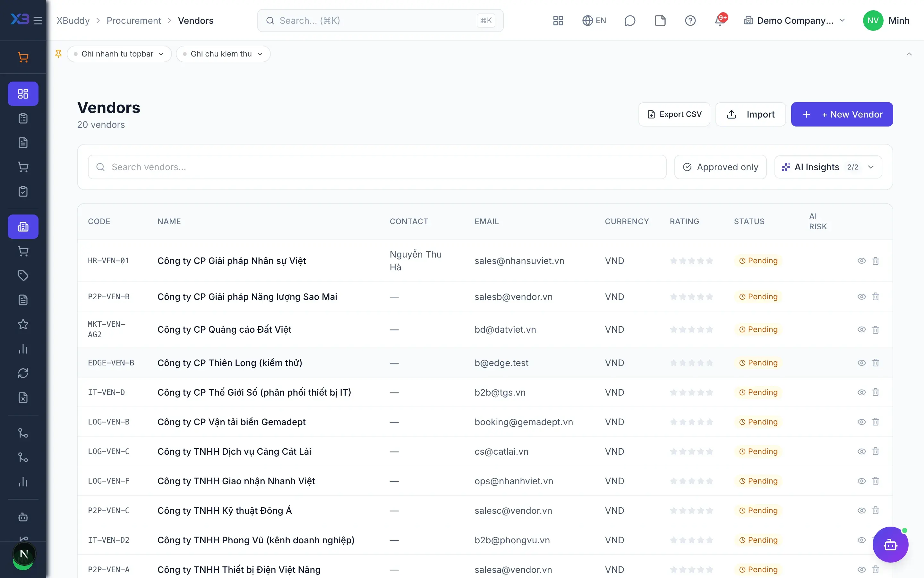This screenshot has width=924, height=578.
Task: Focus the Search vendors input field
Action: 377,167
